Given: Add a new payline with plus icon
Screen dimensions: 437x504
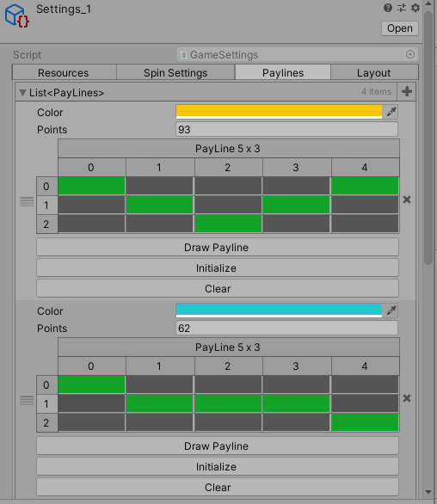Looking at the screenshot, I should point(407,92).
